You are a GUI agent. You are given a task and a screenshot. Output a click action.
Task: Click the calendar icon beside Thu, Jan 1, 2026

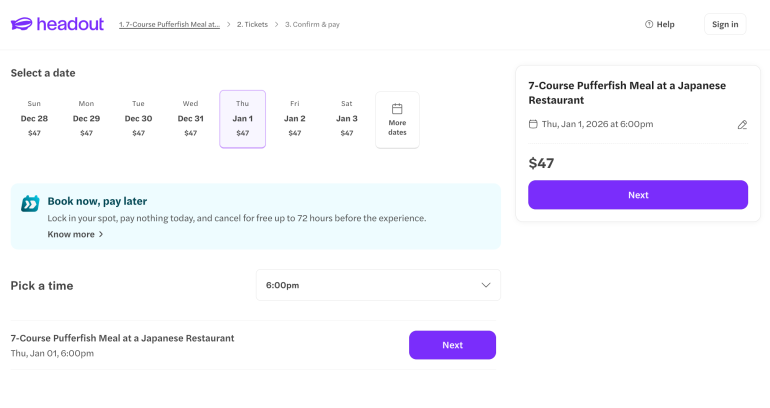[x=533, y=124]
